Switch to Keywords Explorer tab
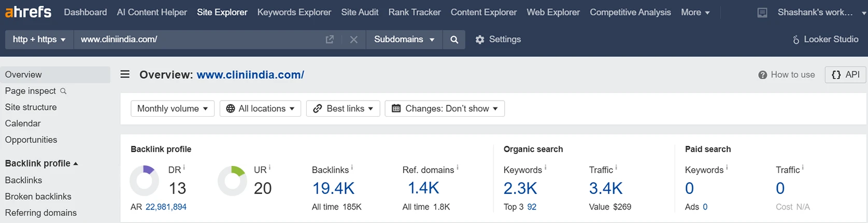Viewport: 868px width, 223px height. 294,12
